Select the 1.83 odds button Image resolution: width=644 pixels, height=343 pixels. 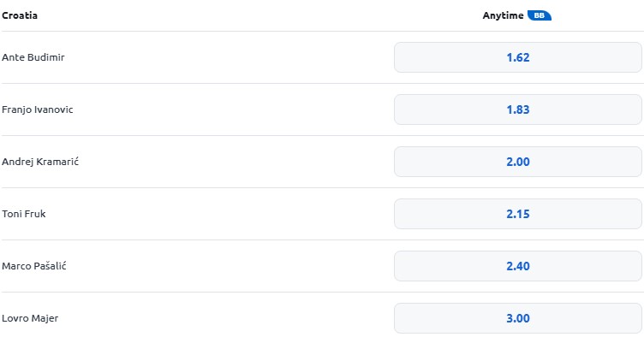518,109
